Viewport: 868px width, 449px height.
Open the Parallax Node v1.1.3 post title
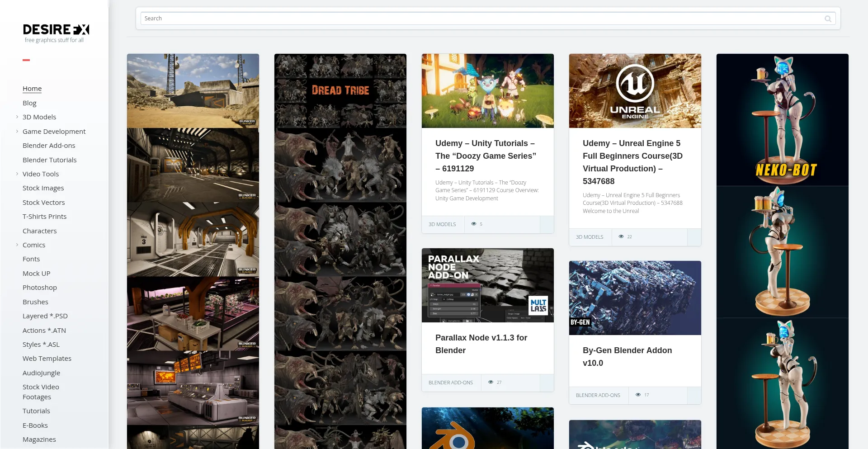(481, 344)
